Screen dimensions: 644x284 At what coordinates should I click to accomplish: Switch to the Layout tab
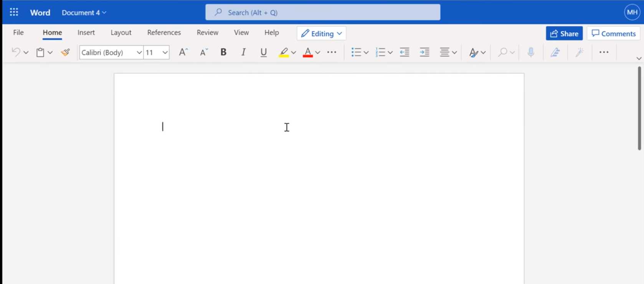click(x=121, y=33)
